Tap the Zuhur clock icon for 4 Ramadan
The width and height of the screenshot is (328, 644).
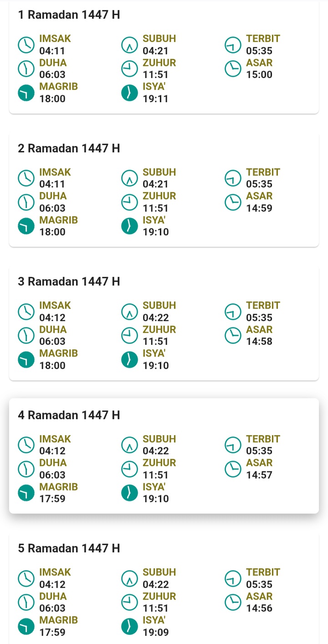pos(129,469)
